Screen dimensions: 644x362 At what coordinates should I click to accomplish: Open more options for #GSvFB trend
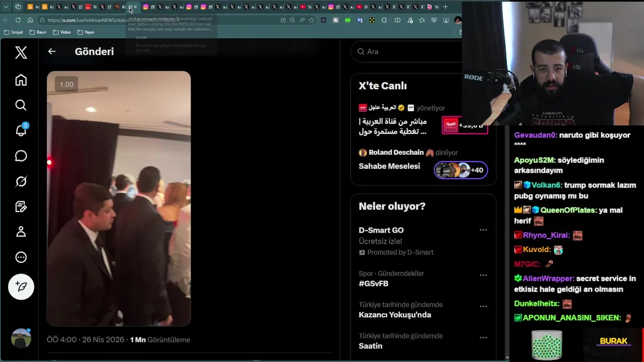tap(483, 275)
